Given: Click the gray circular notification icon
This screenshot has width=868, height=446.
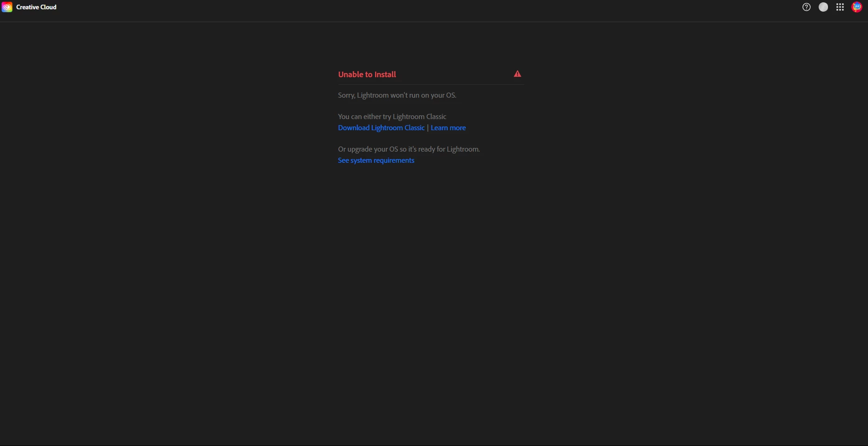Looking at the screenshot, I should 823,7.
